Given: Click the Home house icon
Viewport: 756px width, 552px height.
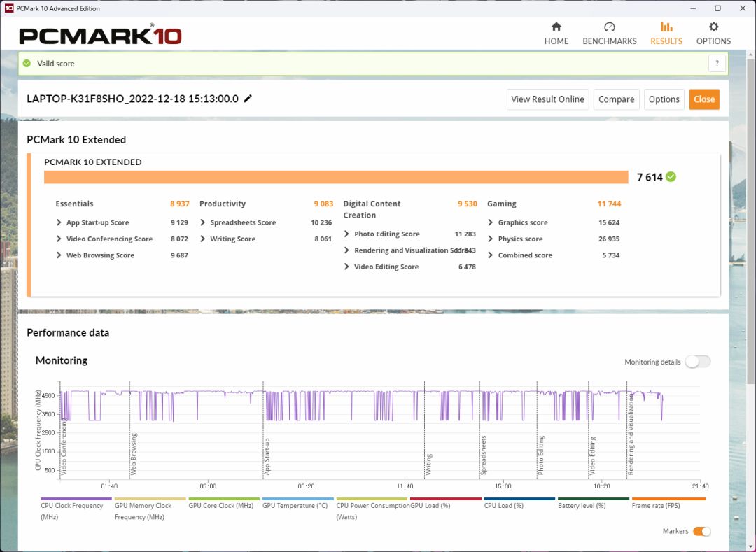Looking at the screenshot, I should point(556,27).
